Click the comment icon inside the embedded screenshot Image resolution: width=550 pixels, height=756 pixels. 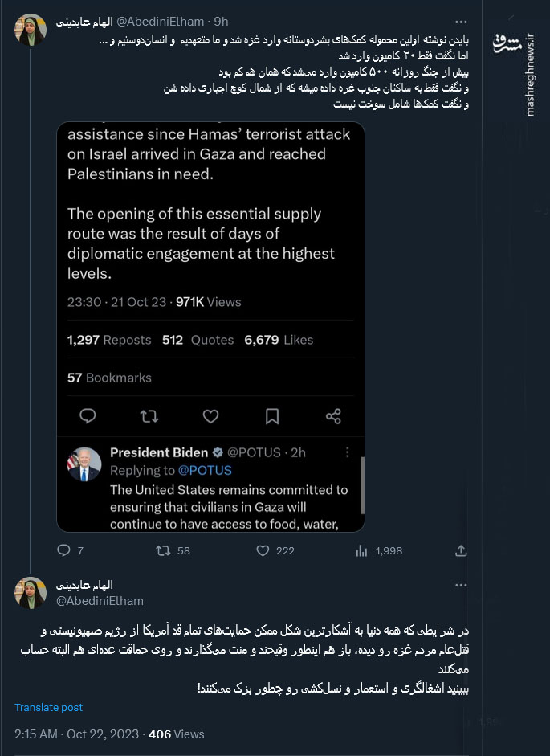pos(88,416)
